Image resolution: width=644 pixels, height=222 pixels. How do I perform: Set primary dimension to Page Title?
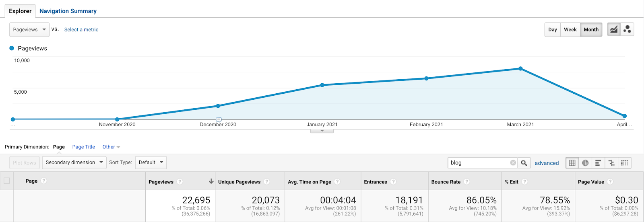pyautogui.click(x=84, y=147)
